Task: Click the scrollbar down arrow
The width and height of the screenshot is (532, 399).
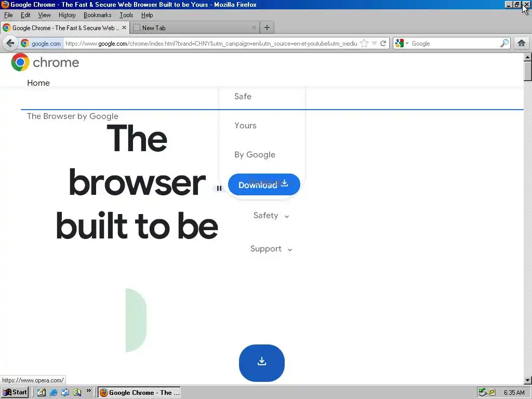Action: 528,380
